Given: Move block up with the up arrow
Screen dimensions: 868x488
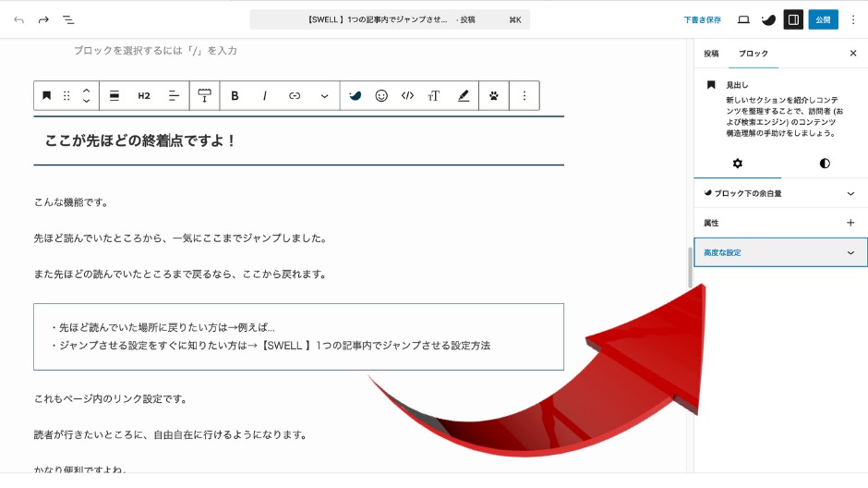Looking at the screenshot, I should [x=87, y=91].
